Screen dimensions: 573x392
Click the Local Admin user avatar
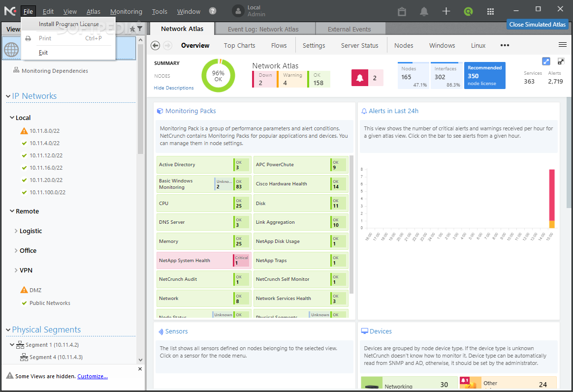[x=238, y=11]
